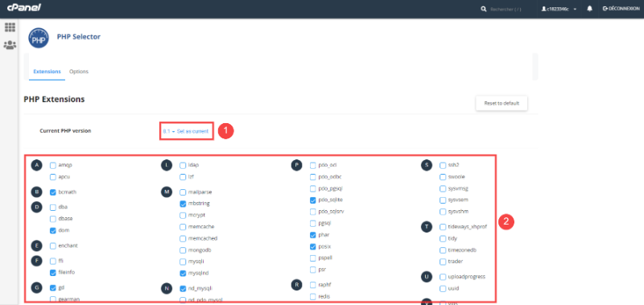Viewport: 644px width, 305px height.
Task: Uncheck the gd extension
Action: (53, 288)
